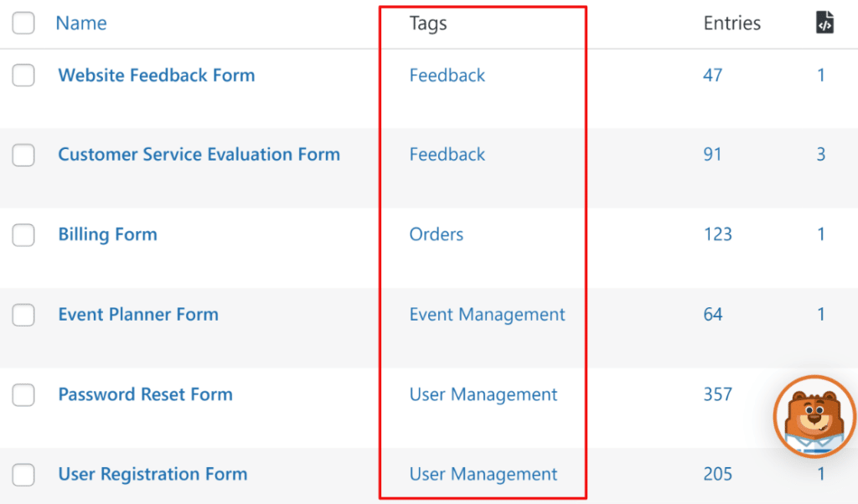Check the Event Planner Form checkbox
858x504 pixels.
coord(23,315)
